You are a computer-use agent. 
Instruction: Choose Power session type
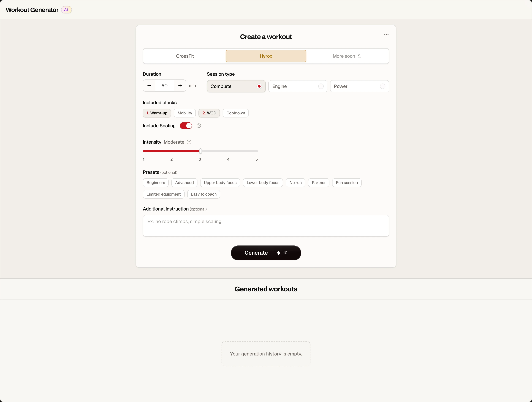click(x=359, y=86)
